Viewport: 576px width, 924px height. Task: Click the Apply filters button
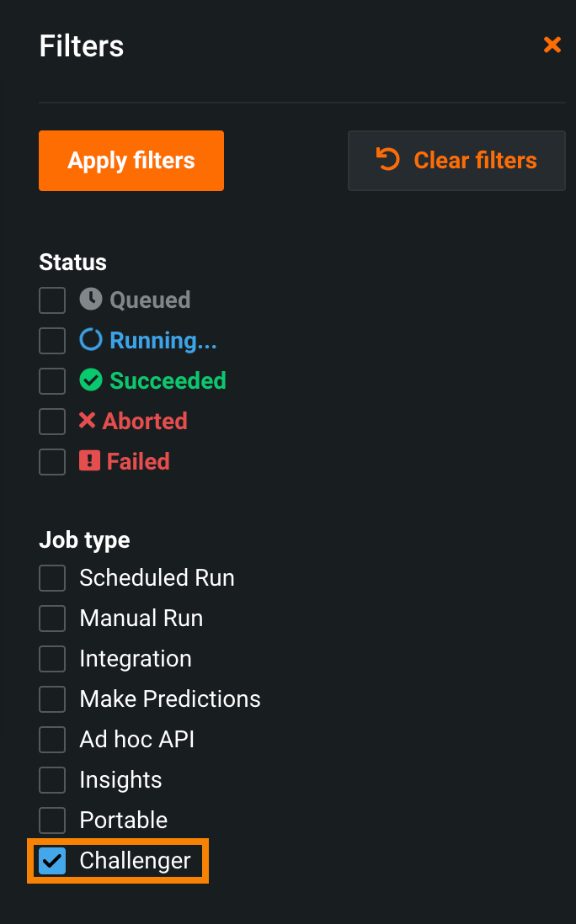131,161
